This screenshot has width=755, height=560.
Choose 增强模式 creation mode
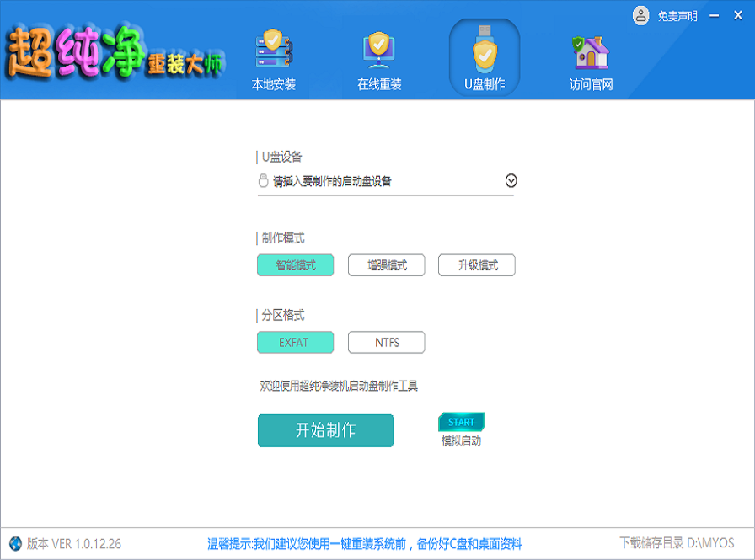386,265
